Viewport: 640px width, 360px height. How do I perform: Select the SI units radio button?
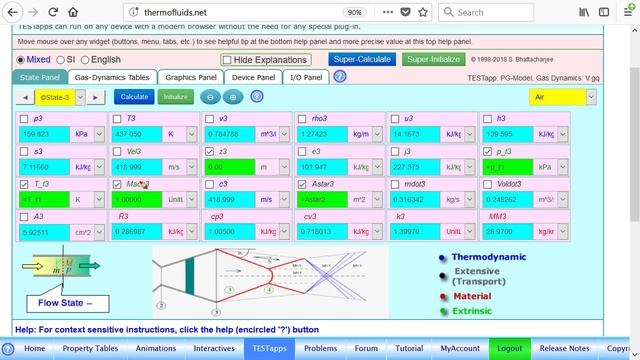(x=60, y=60)
